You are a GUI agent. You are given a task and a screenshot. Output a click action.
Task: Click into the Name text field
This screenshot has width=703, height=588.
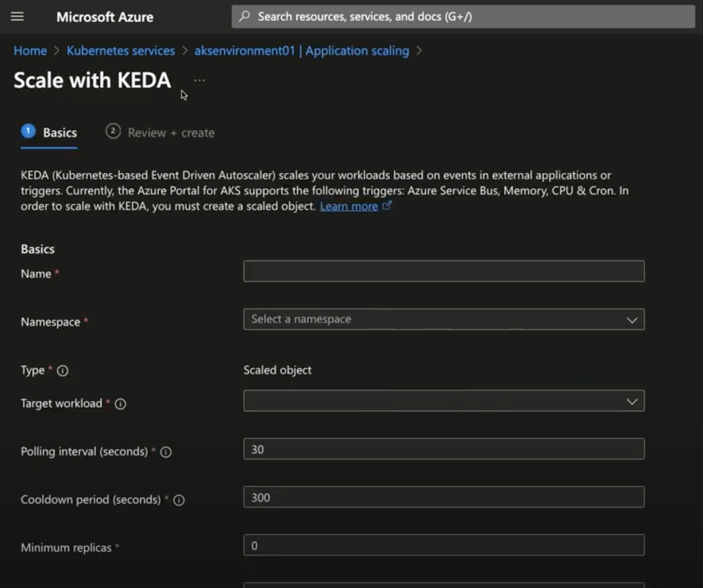coord(444,271)
